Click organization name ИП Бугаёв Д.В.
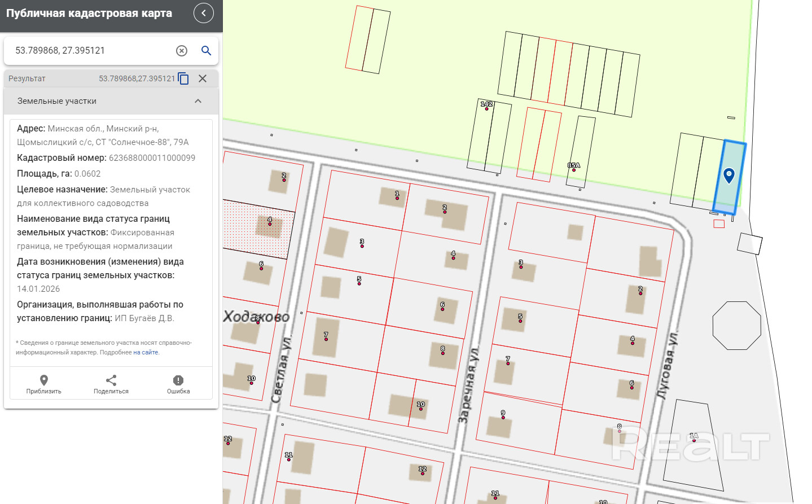812x504 pixels. click(x=144, y=318)
